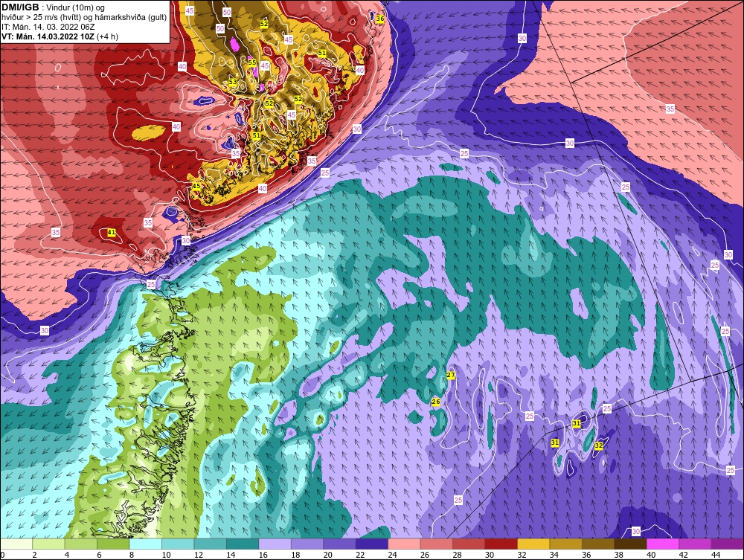Screen dimensions: 744x560
Task: Click the '(+4 h)' forecast offset text
Action: click(107, 36)
